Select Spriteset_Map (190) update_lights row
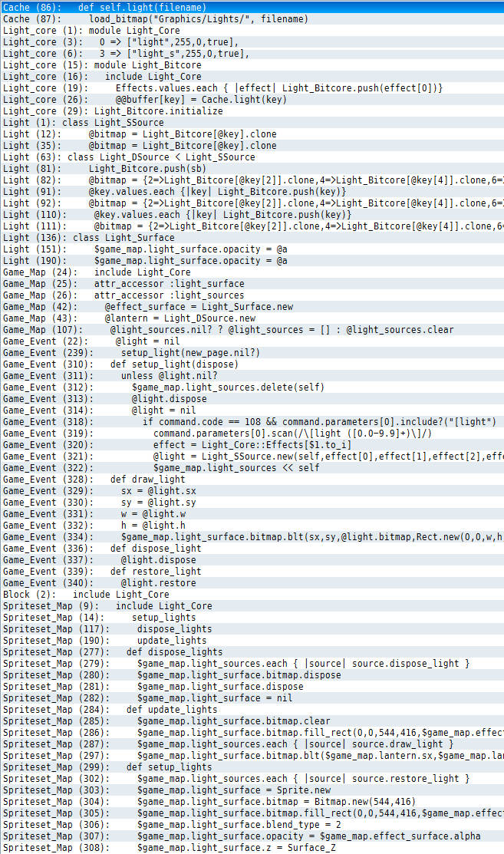The width and height of the screenshot is (504, 854). (x=252, y=641)
